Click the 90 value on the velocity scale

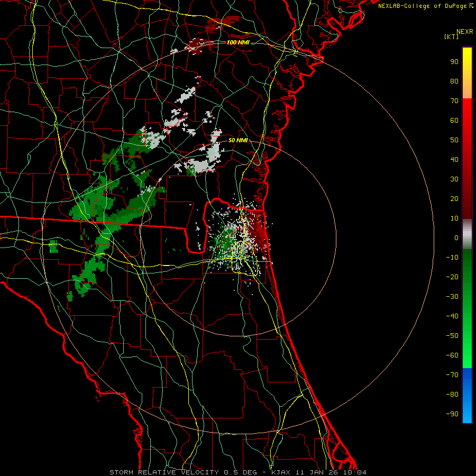pyautogui.click(x=454, y=62)
